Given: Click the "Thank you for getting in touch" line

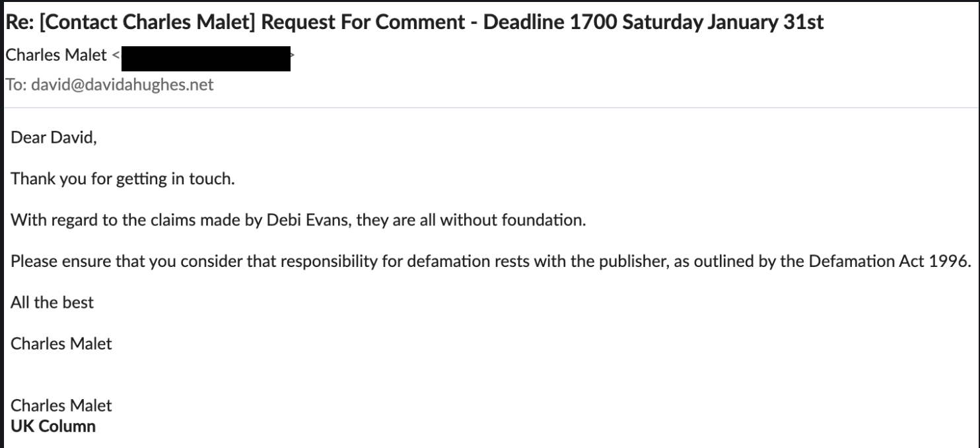Looking at the screenshot, I should [123, 180].
